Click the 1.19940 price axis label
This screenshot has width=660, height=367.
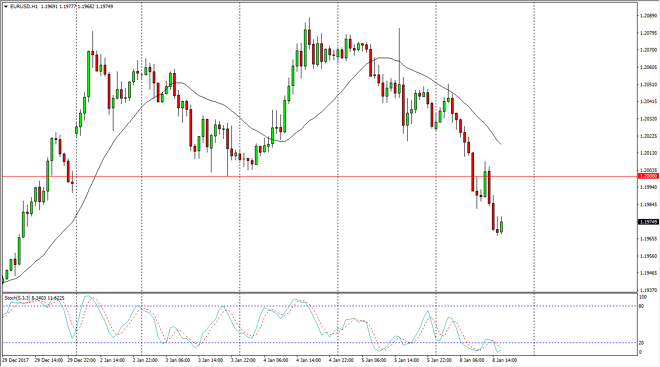pos(648,187)
